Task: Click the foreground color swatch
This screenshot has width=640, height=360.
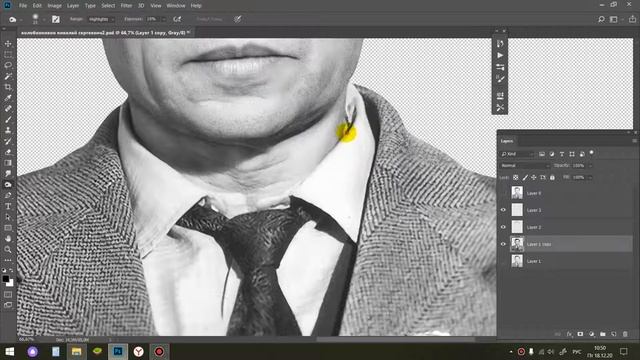Action: [x=5, y=279]
